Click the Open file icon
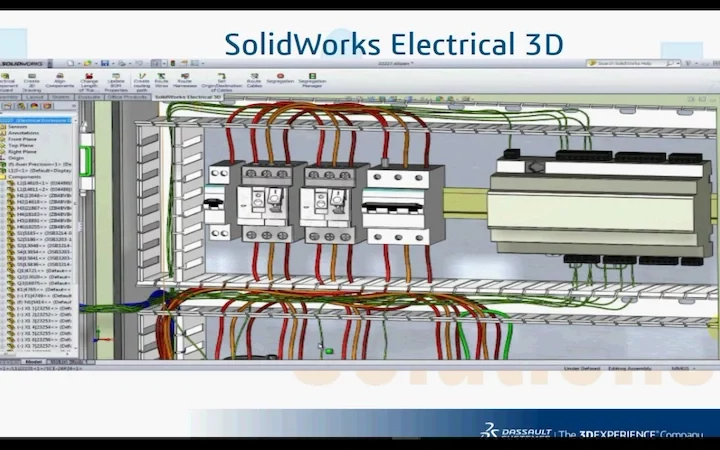Viewport: 720px width, 450px height. pos(87,63)
